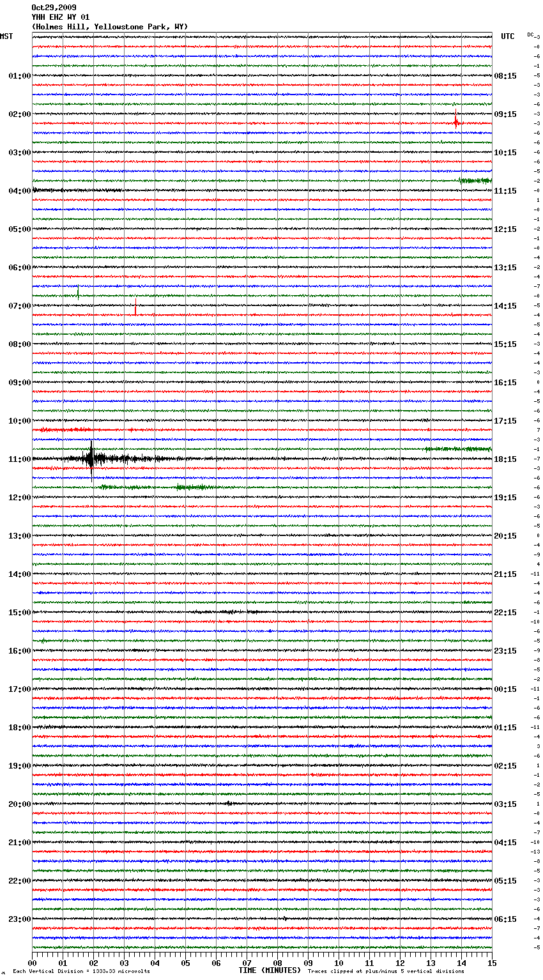Click the bottom minute tick label '03'
Image resolution: width=543 pixels, height=980 pixels.
point(125,963)
